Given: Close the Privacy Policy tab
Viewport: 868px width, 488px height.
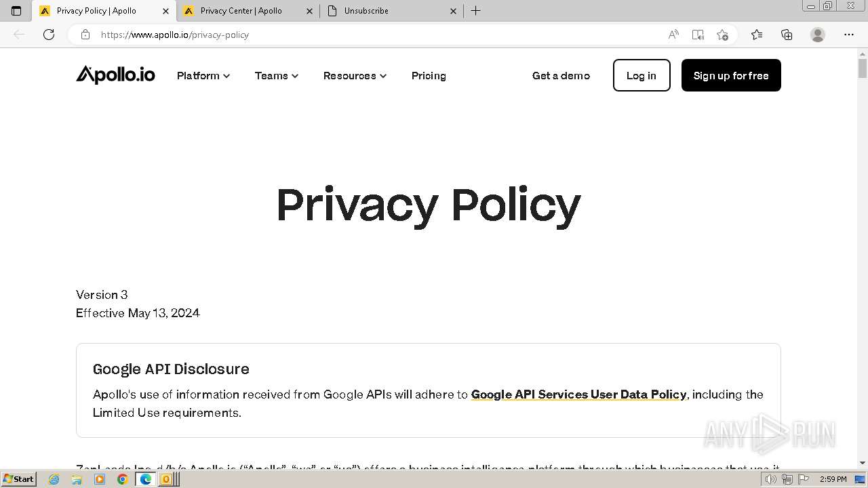Looking at the screenshot, I should (165, 11).
